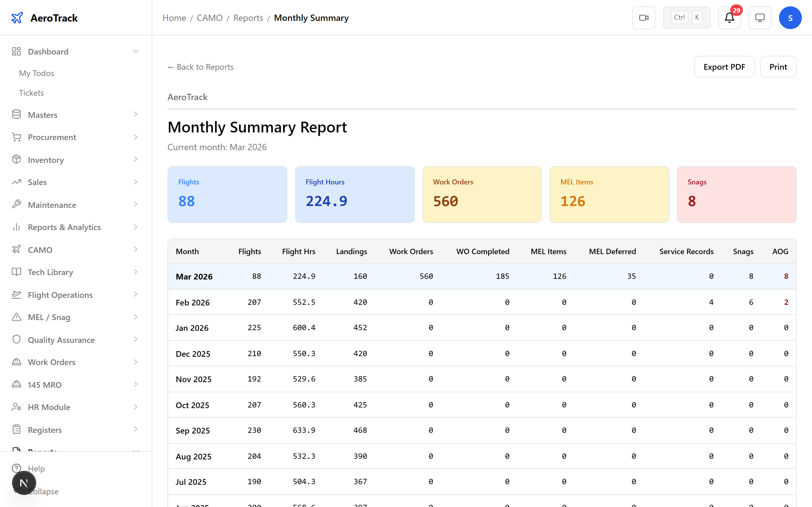
Task: Expand the CAMO sidebar section
Action: (x=135, y=249)
